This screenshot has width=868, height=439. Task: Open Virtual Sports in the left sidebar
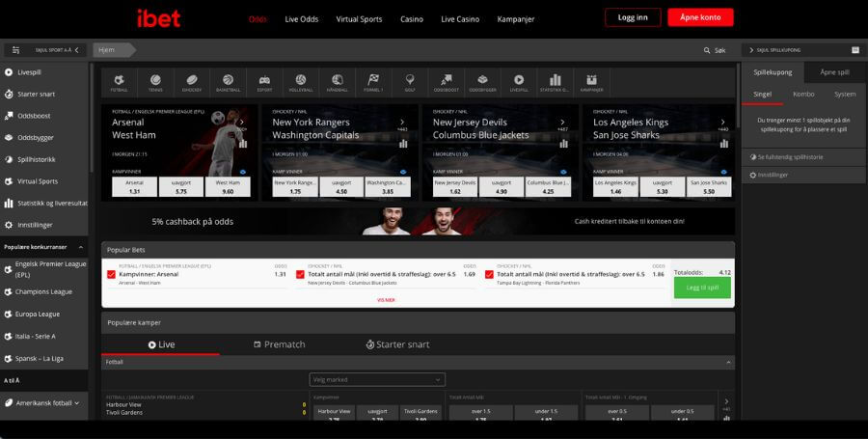44,181
